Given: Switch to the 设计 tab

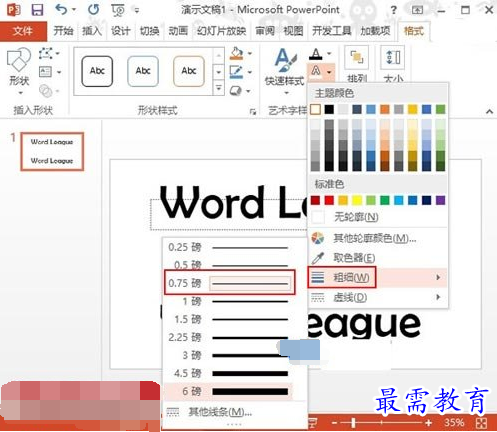Looking at the screenshot, I should coord(121,31).
